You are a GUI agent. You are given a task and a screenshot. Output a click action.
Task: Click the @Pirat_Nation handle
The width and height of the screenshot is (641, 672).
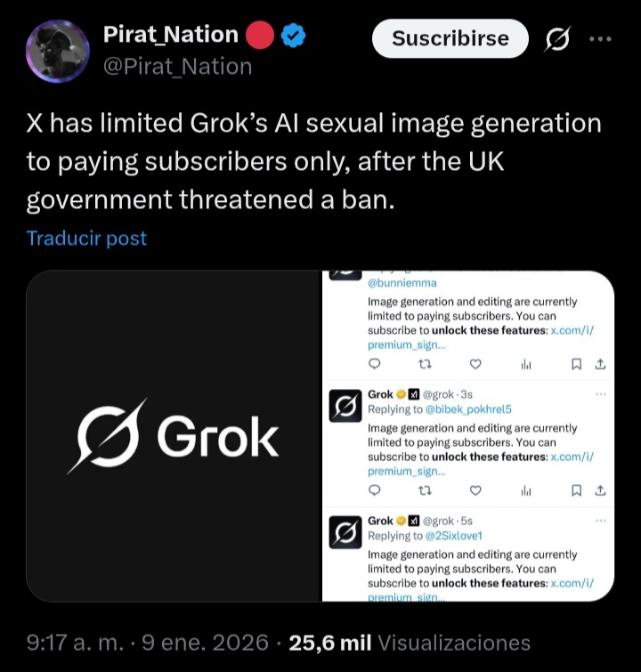(x=177, y=66)
